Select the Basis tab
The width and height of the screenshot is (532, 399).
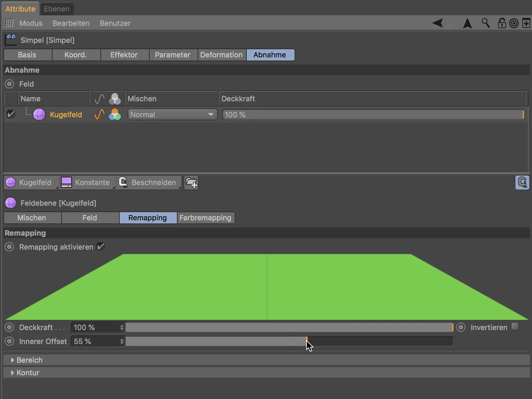tap(28, 55)
